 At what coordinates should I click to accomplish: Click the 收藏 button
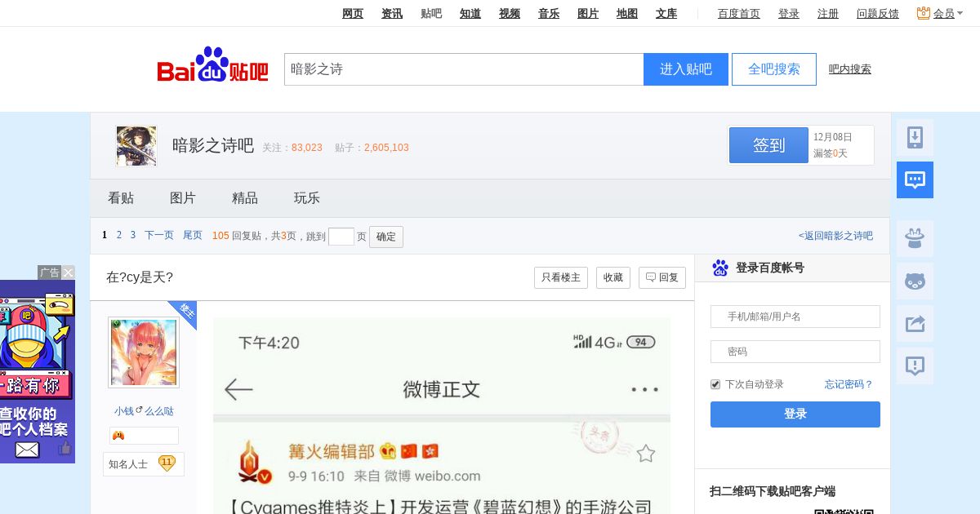point(613,277)
